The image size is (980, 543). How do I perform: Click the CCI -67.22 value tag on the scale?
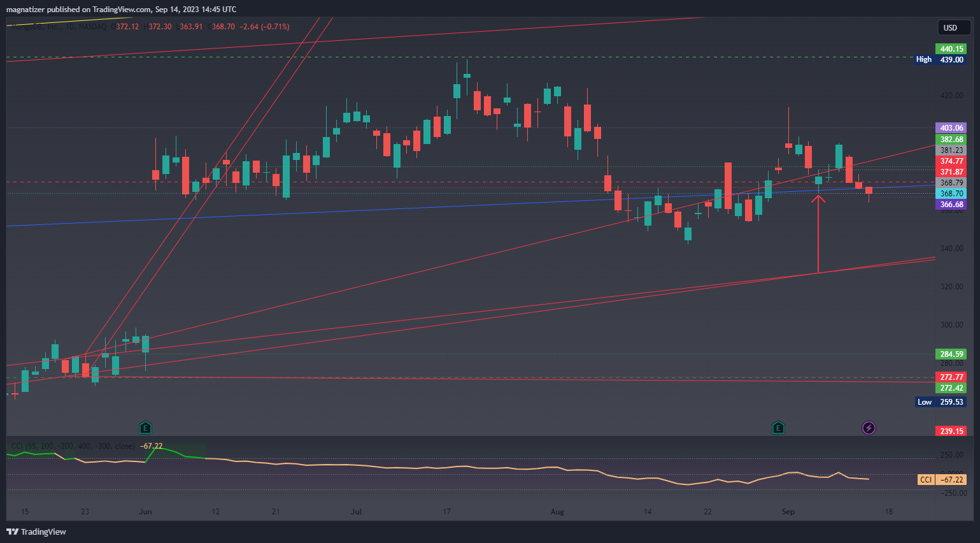click(942, 480)
